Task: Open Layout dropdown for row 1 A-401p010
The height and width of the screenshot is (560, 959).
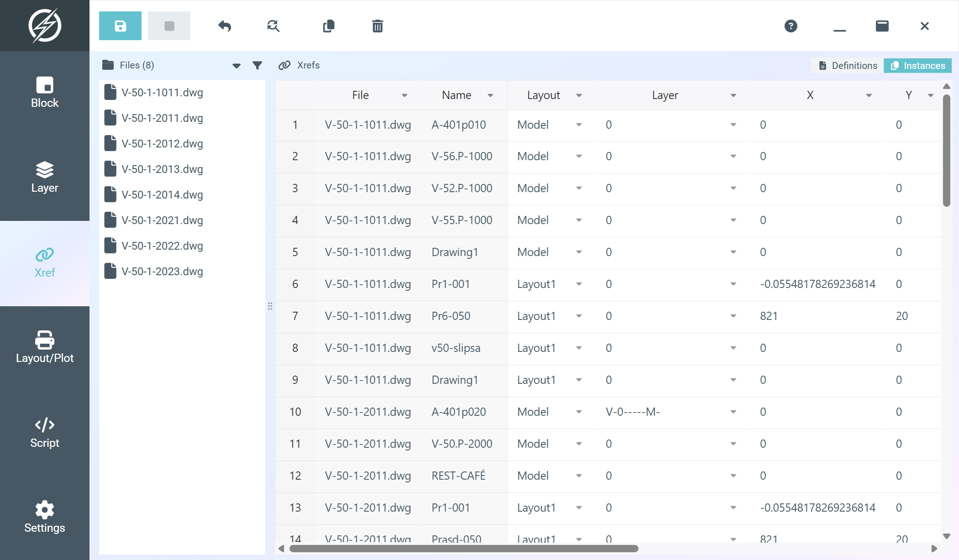Action: (x=579, y=125)
